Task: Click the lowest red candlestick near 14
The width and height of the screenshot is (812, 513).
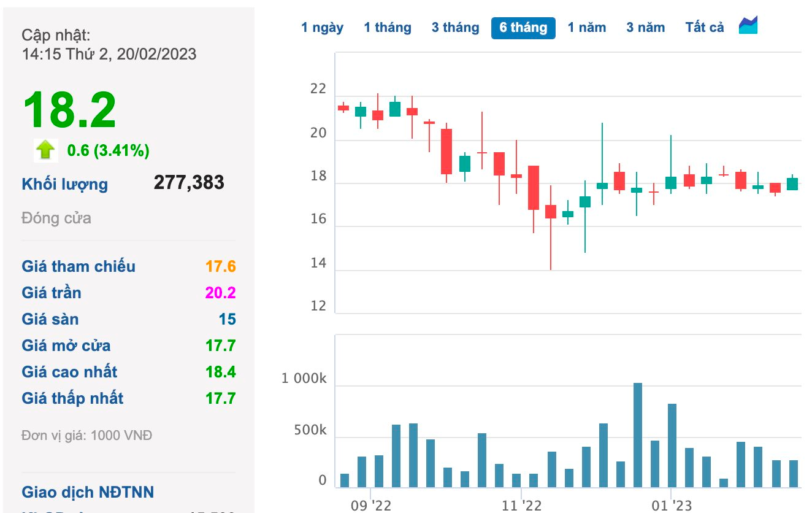Action: tap(551, 212)
